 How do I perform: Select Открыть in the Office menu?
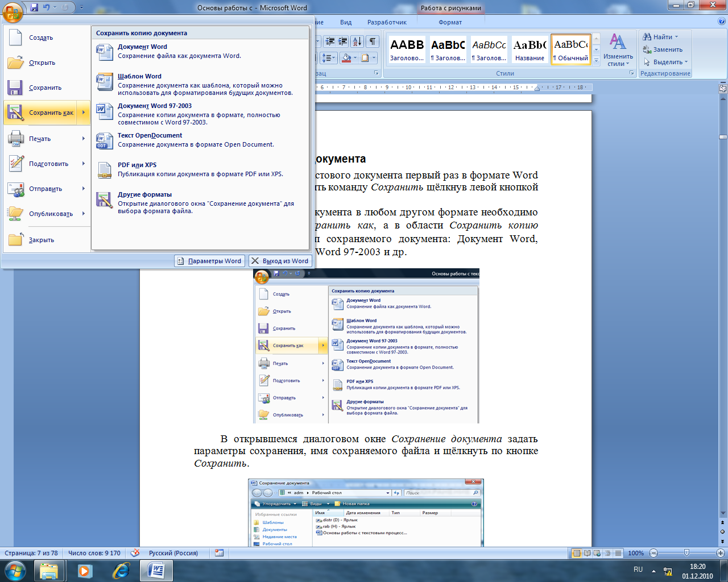(x=46, y=63)
